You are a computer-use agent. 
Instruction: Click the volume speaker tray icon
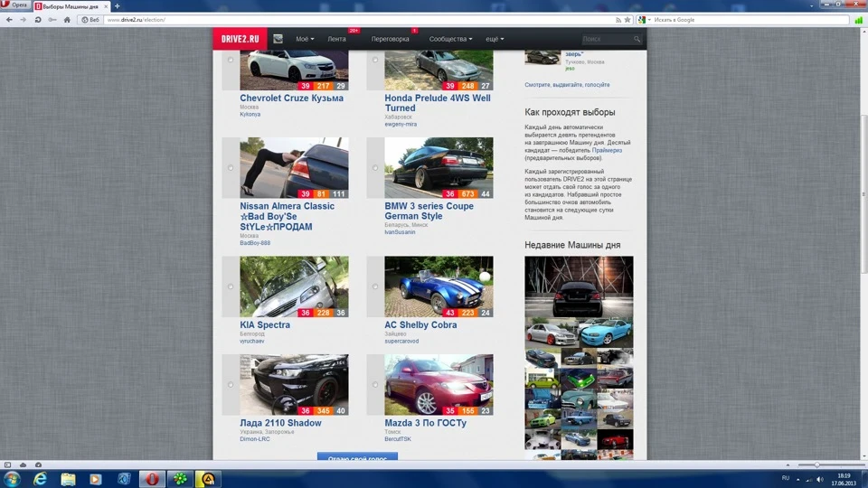pyautogui.click(x=820, y=479)
